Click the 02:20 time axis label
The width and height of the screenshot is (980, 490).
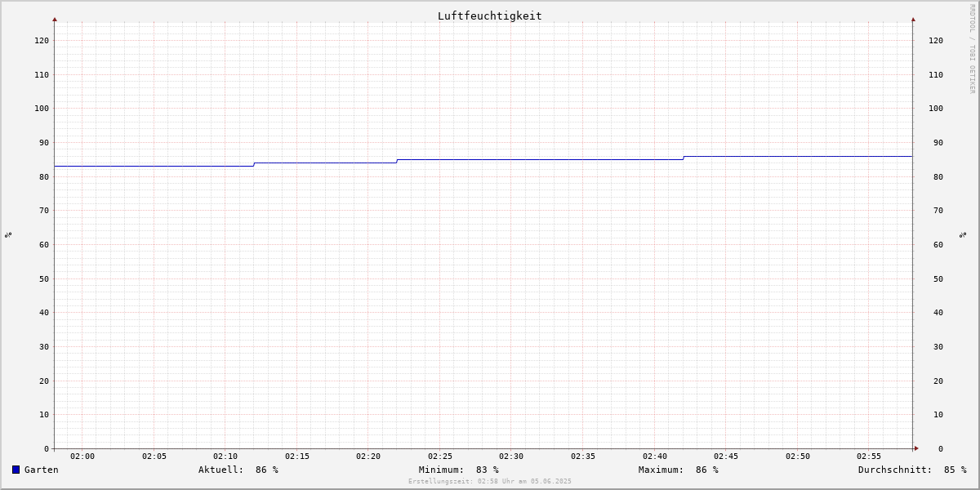(368, 457)
